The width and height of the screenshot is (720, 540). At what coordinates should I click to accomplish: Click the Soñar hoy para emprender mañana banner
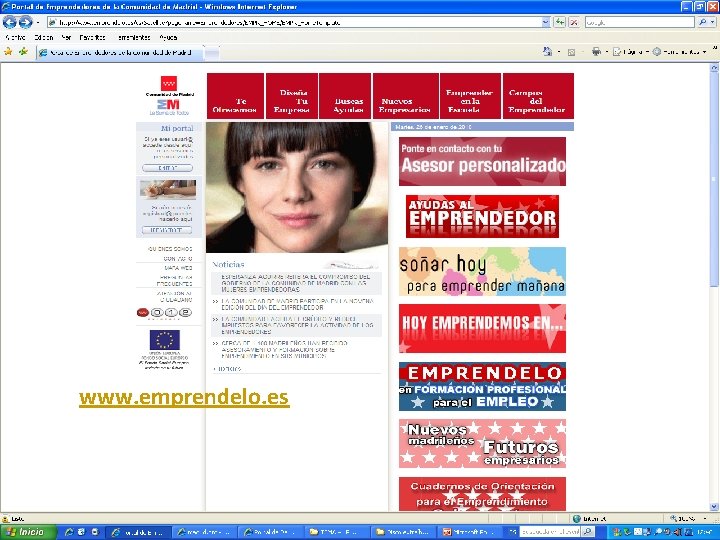(482, 271)
